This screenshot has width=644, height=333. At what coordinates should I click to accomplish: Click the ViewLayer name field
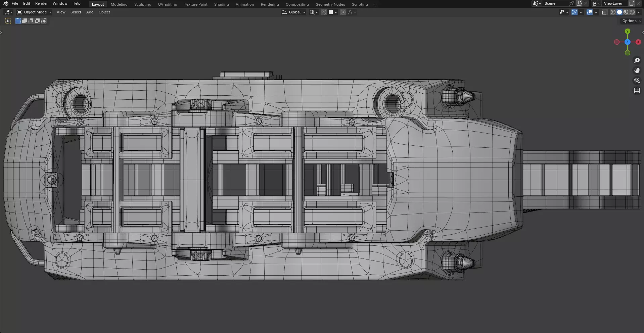(x=615, y=3)
